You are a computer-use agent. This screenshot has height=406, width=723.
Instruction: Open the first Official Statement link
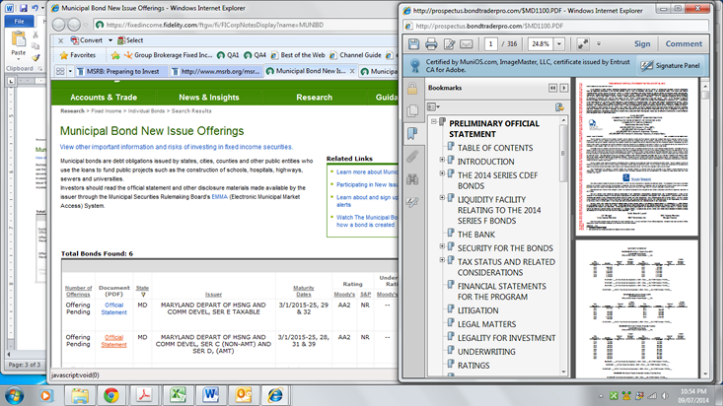coord(113,308)
